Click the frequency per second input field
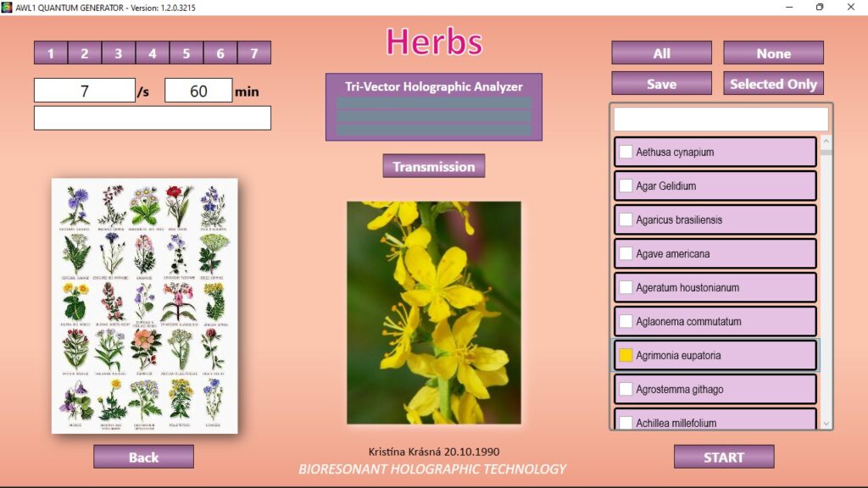 tap(84, 91)
